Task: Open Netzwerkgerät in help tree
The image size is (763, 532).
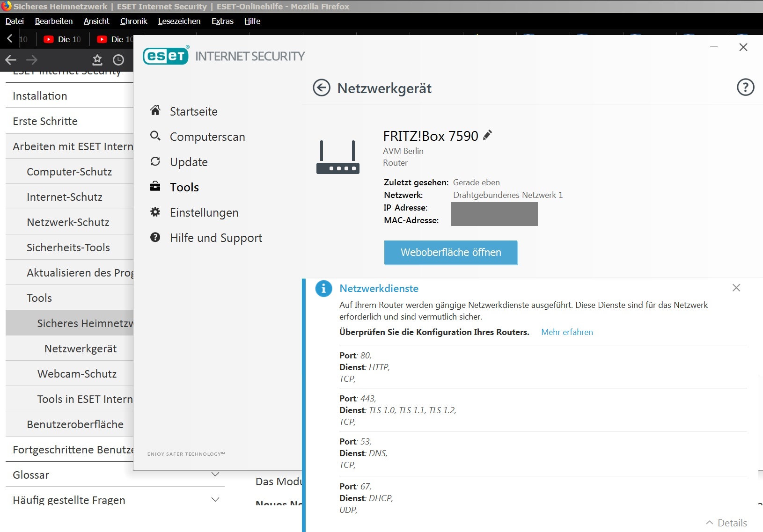Action: pos(69,348)
